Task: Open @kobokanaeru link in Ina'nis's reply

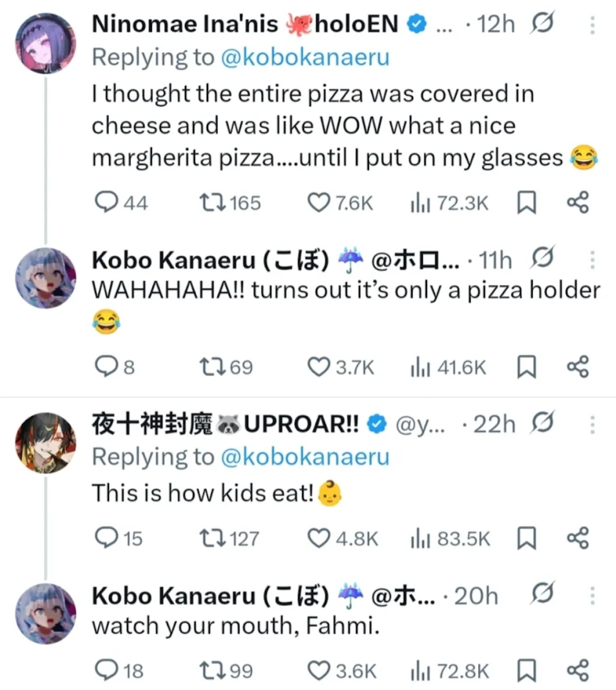Action: 305,57
